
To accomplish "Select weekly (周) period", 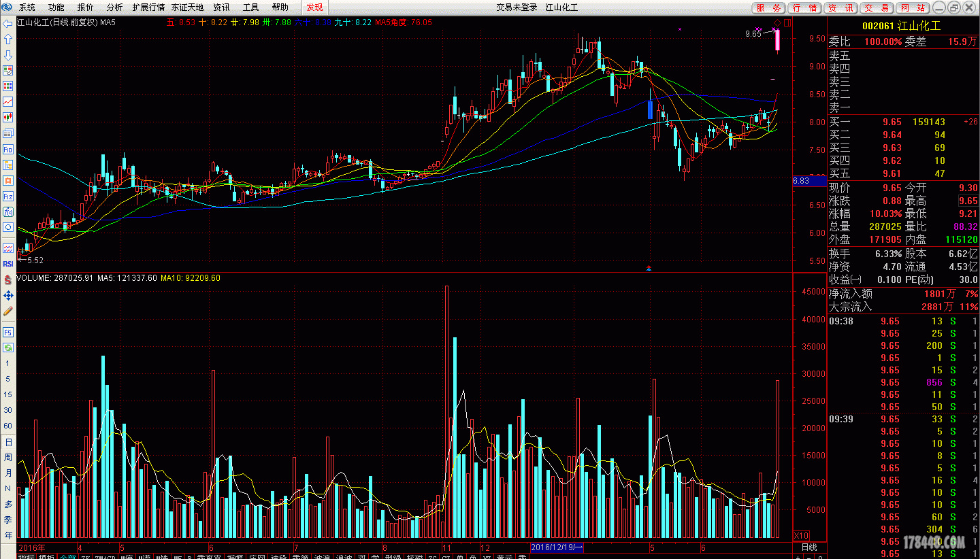I will [8, 458].
